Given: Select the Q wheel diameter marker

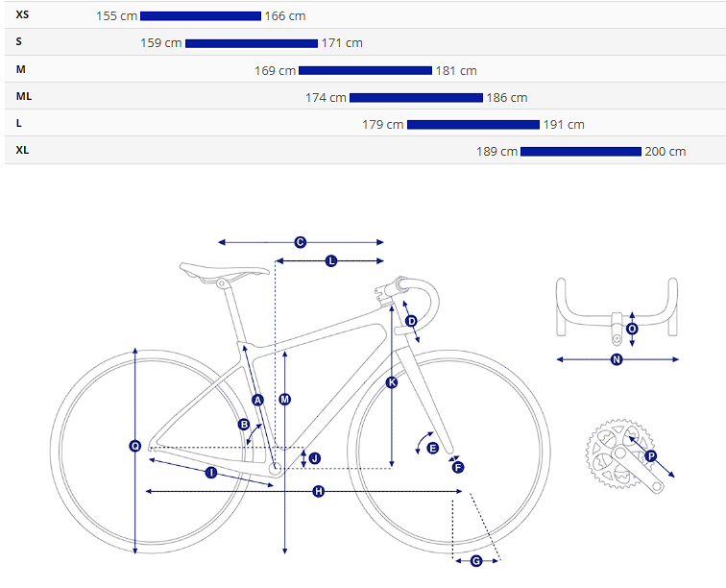Looking at the screenshot, I should tap(135, 446).
